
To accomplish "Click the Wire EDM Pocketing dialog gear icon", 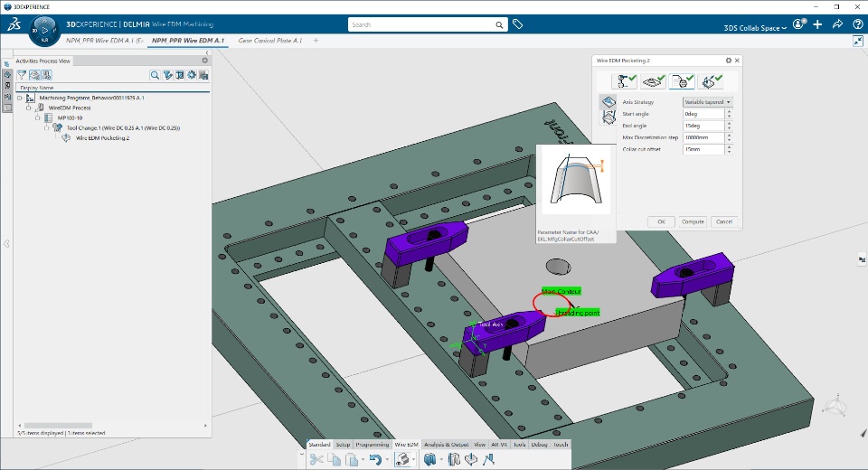I will click(729, 61).
